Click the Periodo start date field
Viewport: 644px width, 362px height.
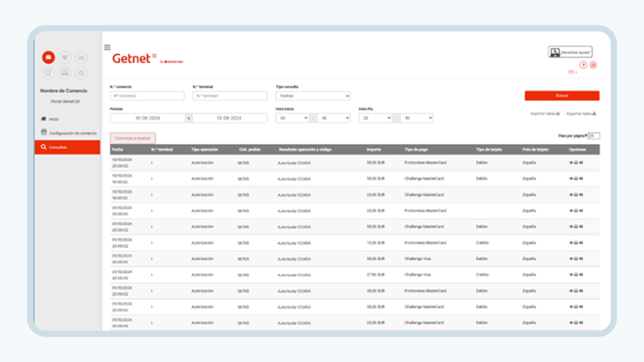pyautogui.click(x=147, y=118)
